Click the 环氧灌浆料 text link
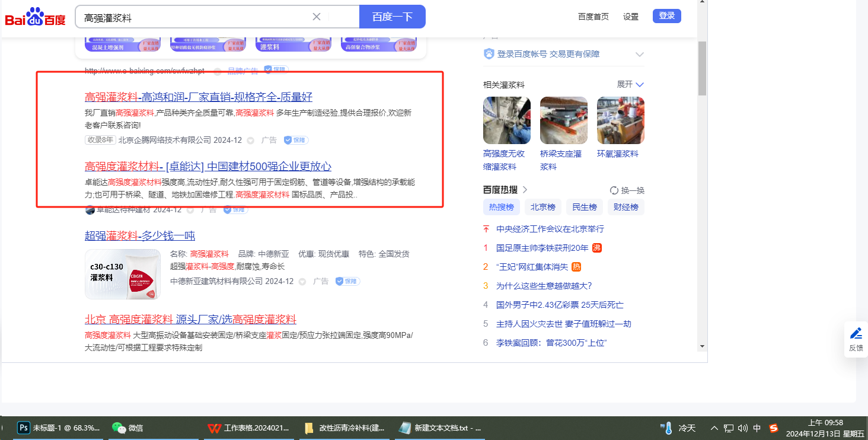This screenshot has height=440, width=868. 618,154
